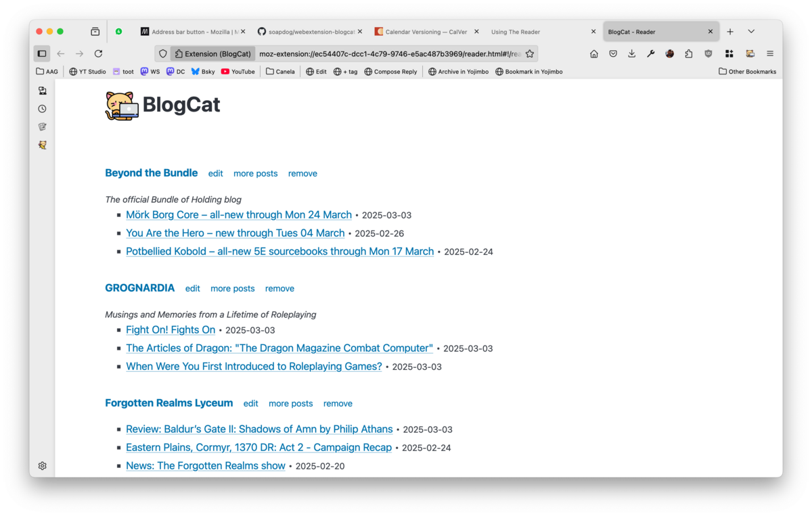The width and height of the screenshot is (812, 516).
Task: Open the uBlock Origin shield icon
Action: coord(708,53)
